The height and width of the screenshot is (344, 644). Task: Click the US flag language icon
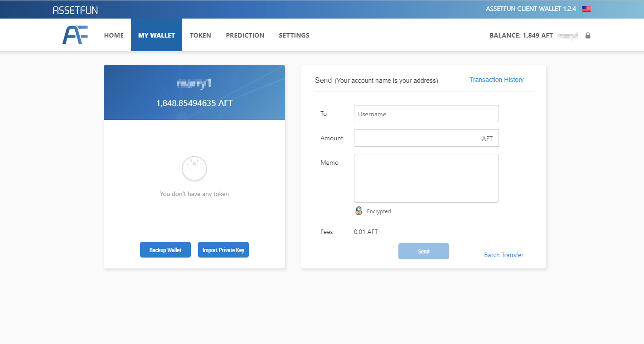pos(586,9)
